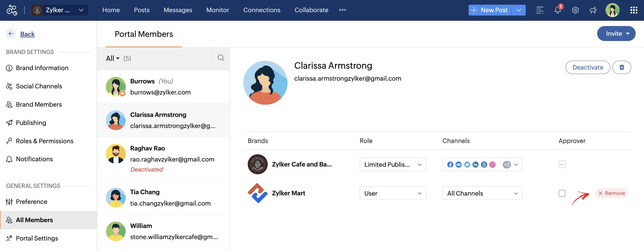This screenshot has width=644, height=251.
Task: Open Roles & Permissions settings
Action: point(45,141)
